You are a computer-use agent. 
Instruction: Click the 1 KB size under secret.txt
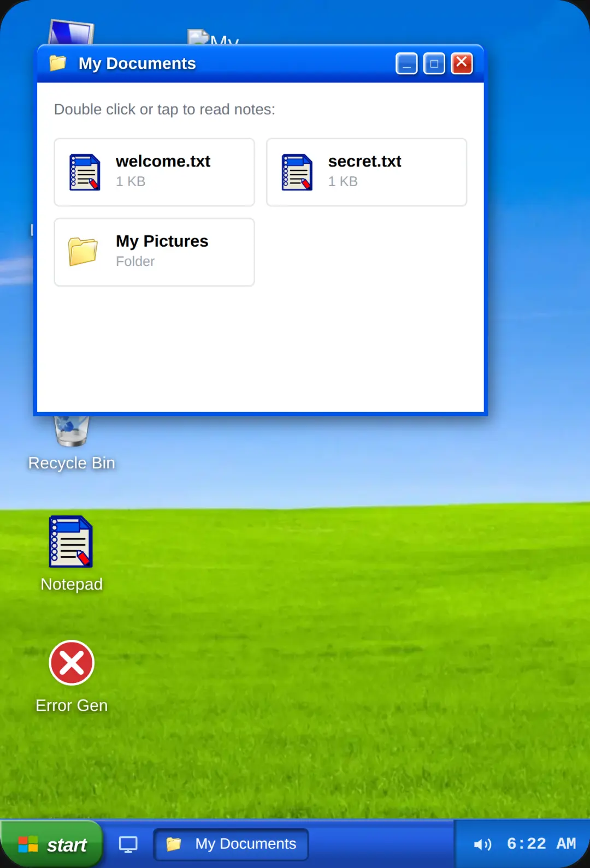[x=343, y=182]
